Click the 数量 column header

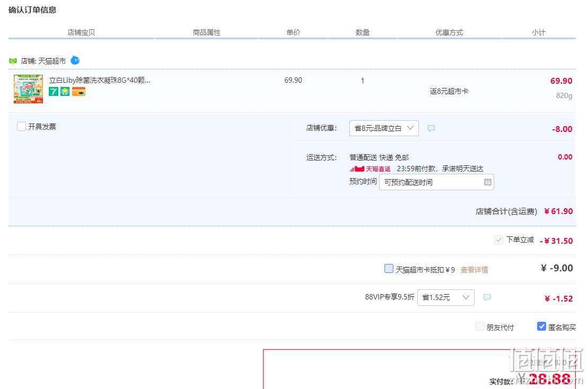coord(363,32)
